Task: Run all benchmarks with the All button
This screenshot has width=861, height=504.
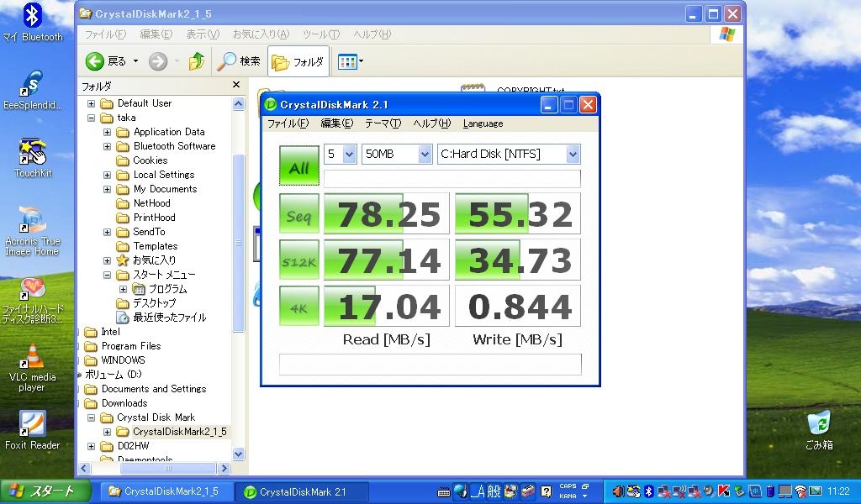Action: point(298,166)
